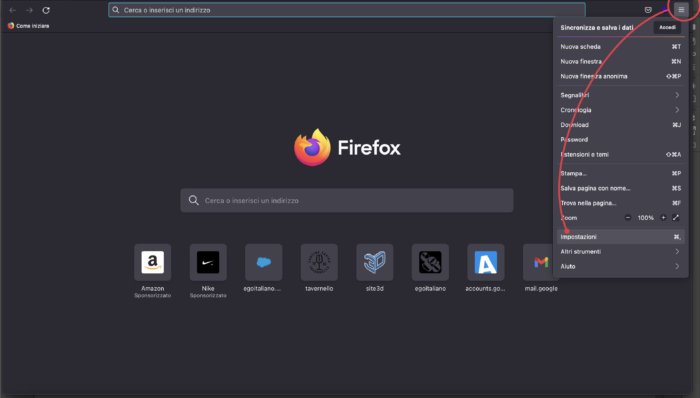Choose Salva pagina con nome...
Image resolution: width=700 pixels, height=398 pixels.
pos(621,188)
